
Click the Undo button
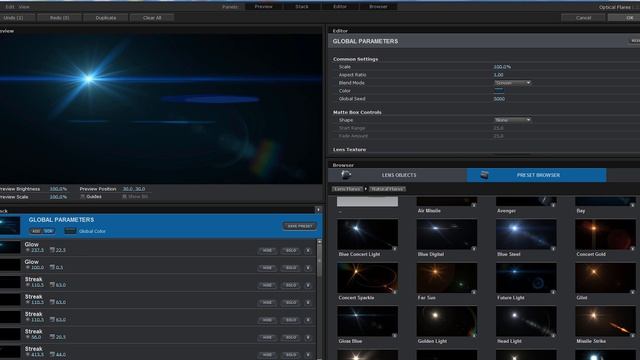click(x=17, y=18)
